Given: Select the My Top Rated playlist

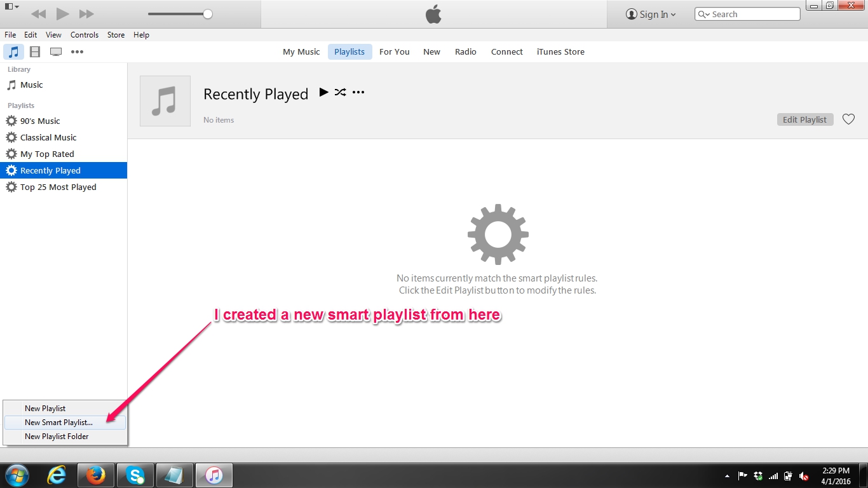Looking at the screenshot, I should pyautogui.click(x=64, y=154).
